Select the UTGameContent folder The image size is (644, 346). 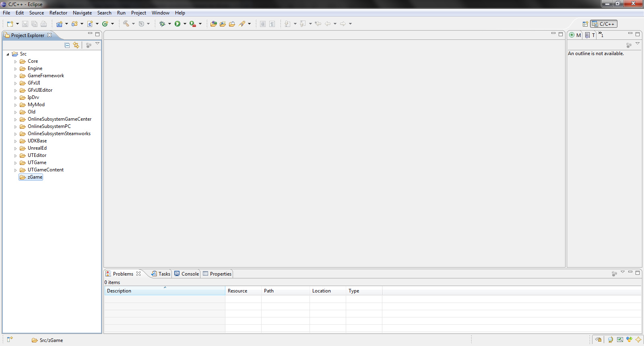pos(45,170)
